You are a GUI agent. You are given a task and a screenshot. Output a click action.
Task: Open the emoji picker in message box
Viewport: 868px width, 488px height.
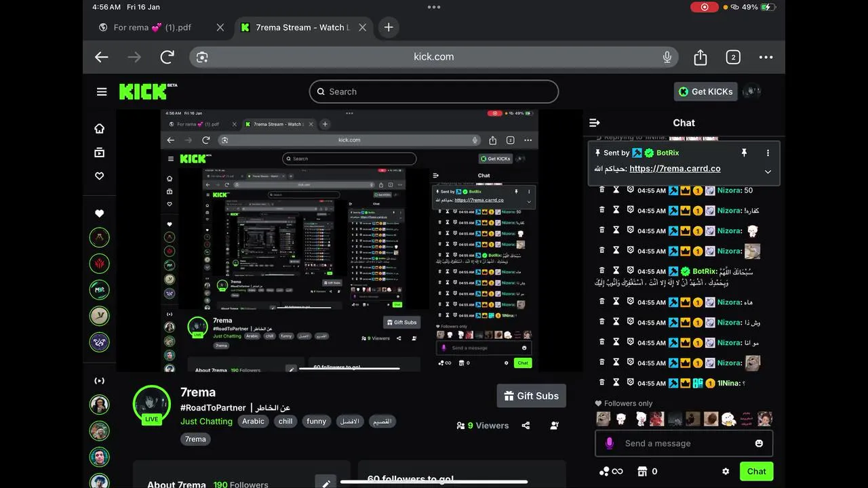pos(759,443)
